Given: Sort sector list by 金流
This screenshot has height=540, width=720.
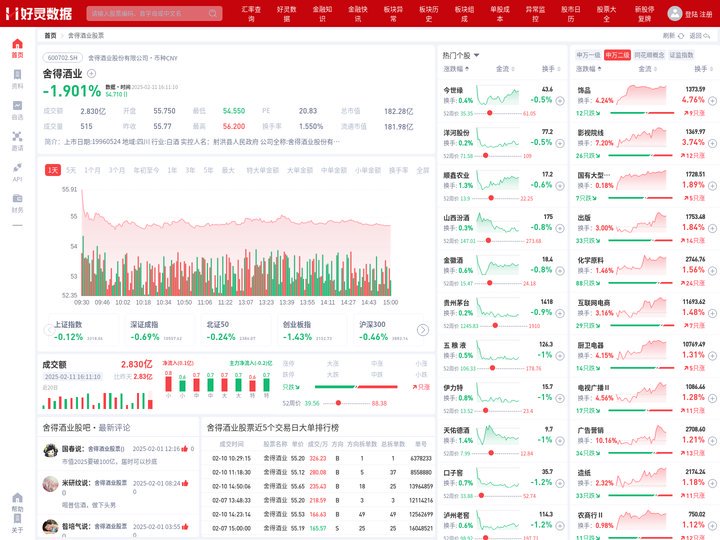Looking at the screenshot, I should [x=647, y=69].
